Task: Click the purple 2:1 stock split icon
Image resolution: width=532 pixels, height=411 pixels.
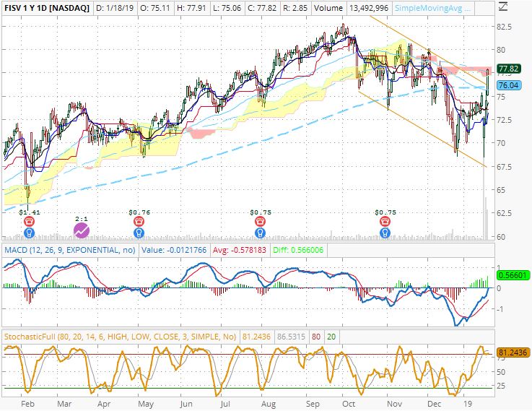Action: [82, 231]
